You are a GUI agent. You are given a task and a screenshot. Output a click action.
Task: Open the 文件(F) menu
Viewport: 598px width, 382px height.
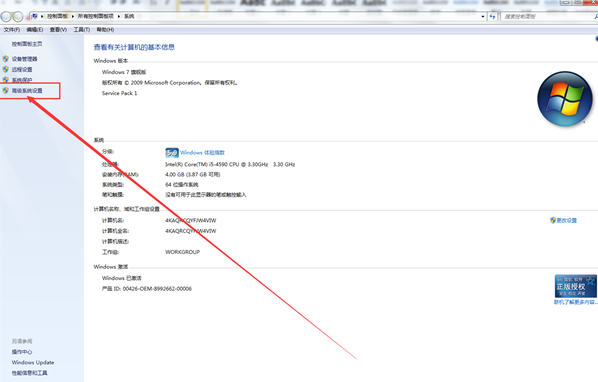click(12, 29)
